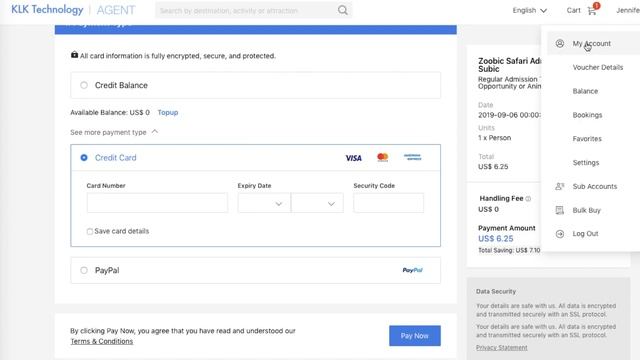640x360 pixels.
Task: Open the Privacy Statement link
Action: pos(502,347)
